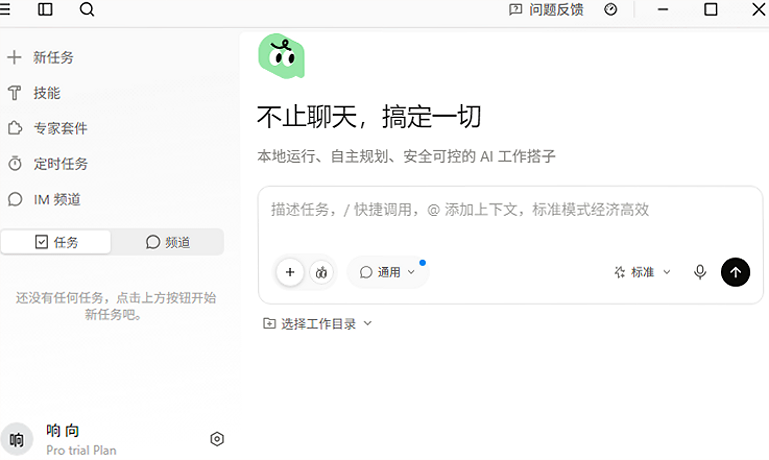Toggle the sidebar panel icon

coord(45,9)
